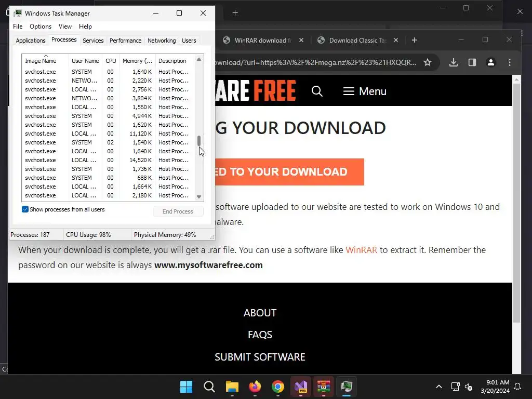Open the website Menu hamburger
This screenshot has height=399, width=532.
pyautogui.click(x=365, y=91)
